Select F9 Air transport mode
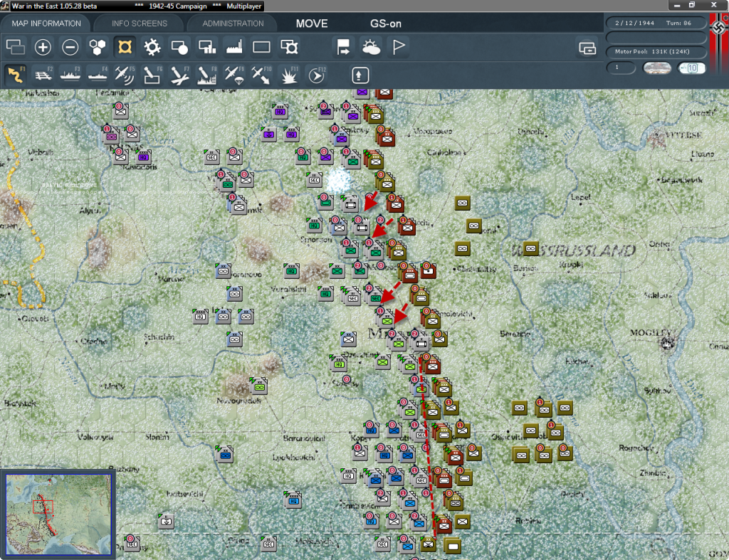Image resolution: width=729 pixels, height=560 pixels. click(234, 75)
